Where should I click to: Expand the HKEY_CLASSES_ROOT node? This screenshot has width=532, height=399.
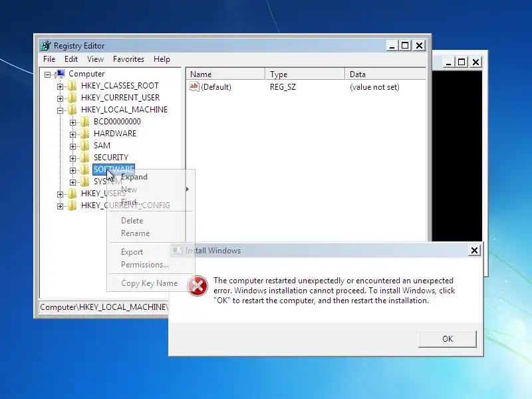(60, 86)
